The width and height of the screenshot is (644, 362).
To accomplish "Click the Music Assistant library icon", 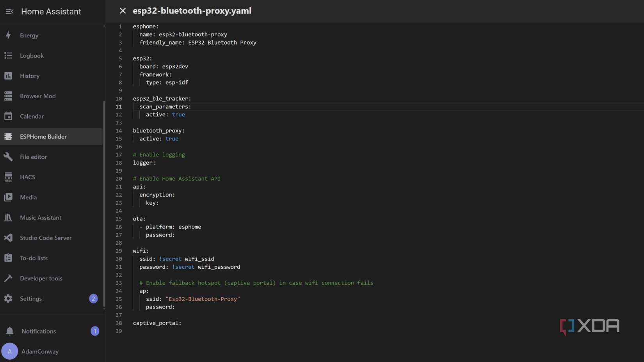I will [x=8, y=217].
